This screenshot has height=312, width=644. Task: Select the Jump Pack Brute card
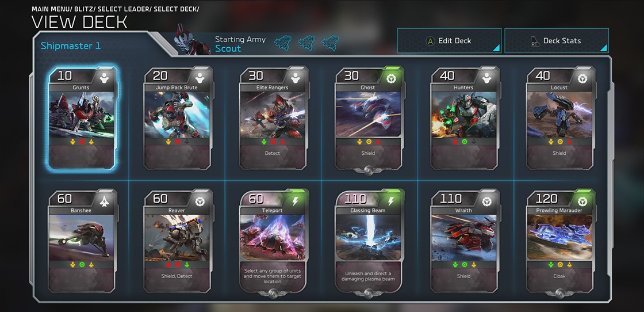178,119
